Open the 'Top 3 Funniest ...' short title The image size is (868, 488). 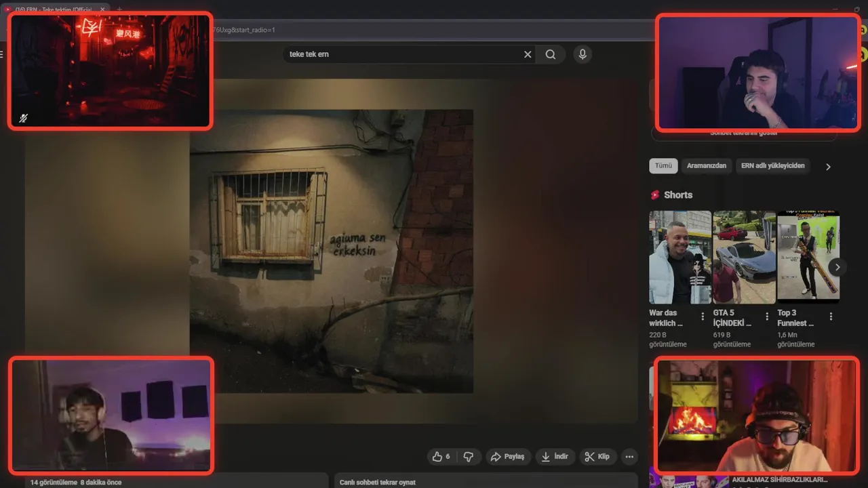[795, 318]
